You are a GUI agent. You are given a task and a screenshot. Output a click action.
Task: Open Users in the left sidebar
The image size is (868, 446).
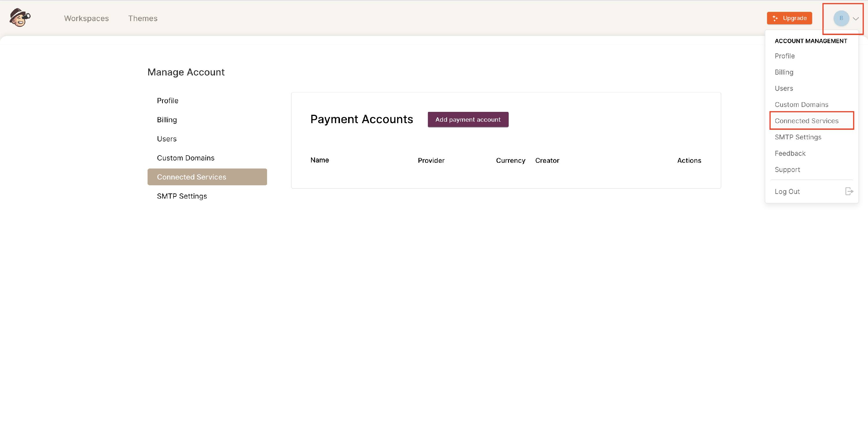[x=166, y=139]
